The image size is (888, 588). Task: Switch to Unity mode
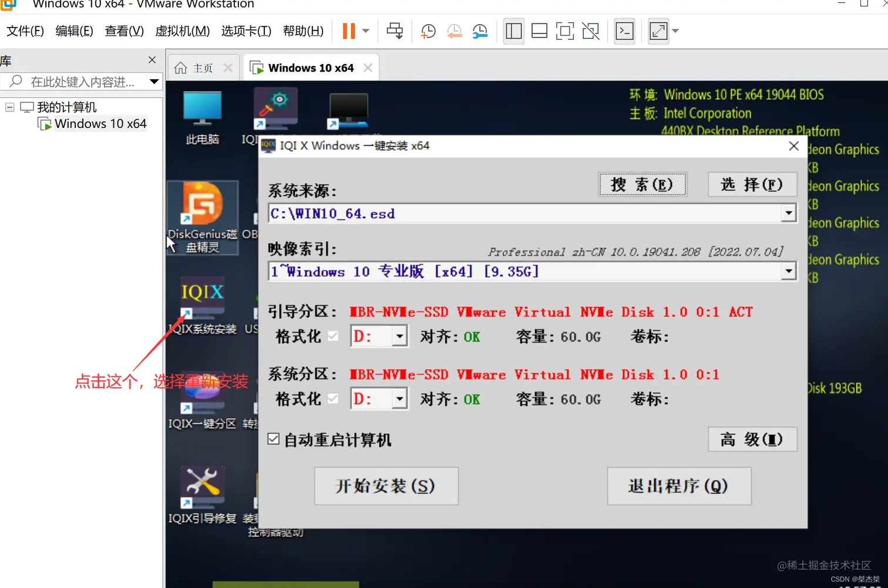[590, 31]
